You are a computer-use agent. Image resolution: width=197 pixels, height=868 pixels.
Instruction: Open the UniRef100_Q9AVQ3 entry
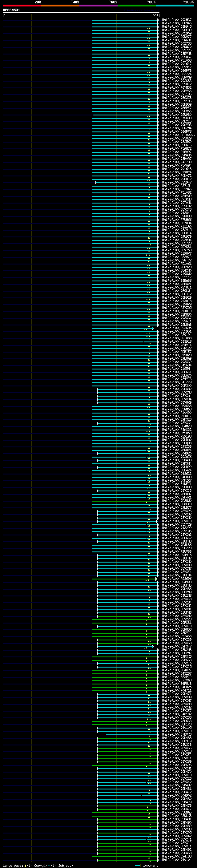177,125
